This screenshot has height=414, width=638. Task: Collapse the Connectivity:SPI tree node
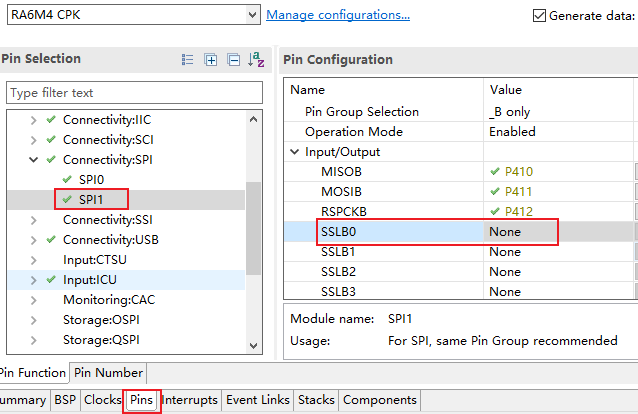click(33, 160)
